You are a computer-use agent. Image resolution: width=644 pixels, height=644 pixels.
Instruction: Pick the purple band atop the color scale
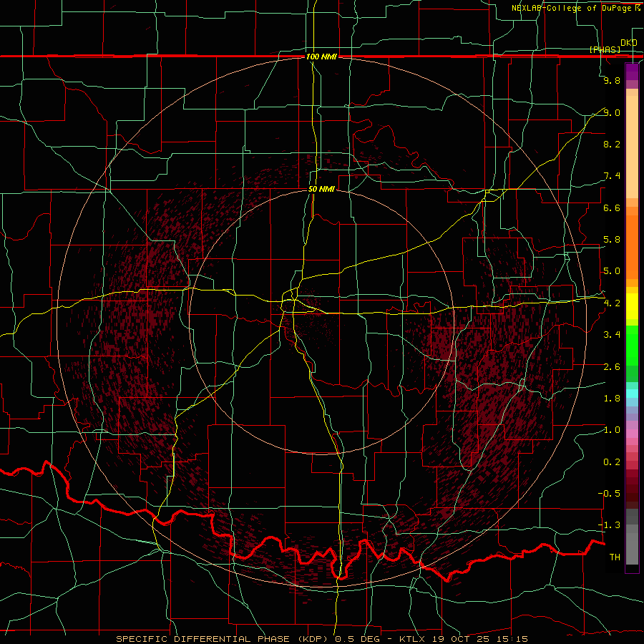click(632, 72)
